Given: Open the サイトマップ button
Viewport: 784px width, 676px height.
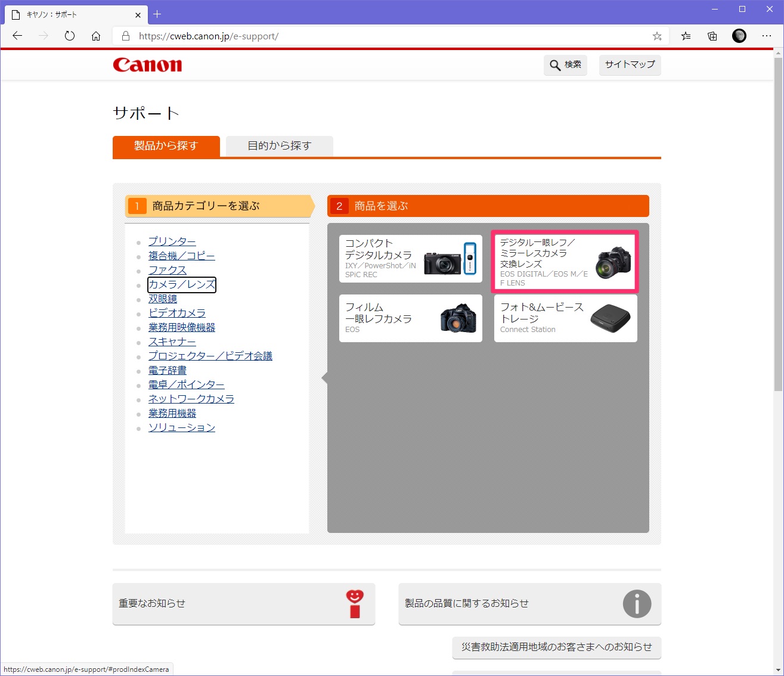Looking at the screenshot, I should coord(630,64).
